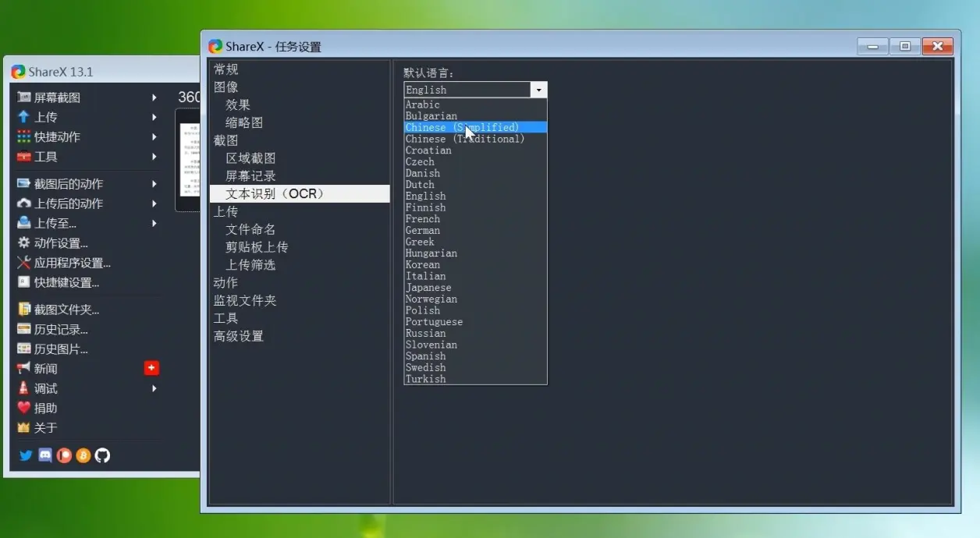Click the 关于 crown icon

point(24,427)
